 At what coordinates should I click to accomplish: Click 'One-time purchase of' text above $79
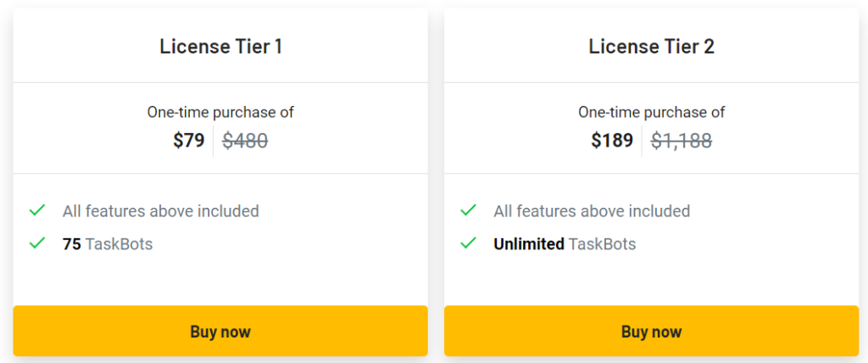click(x=220, y=112)
